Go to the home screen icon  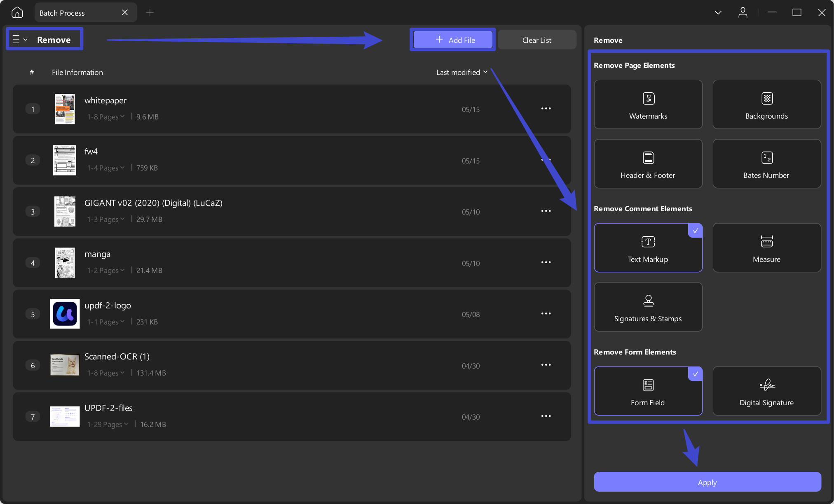(x=17, y=13)
